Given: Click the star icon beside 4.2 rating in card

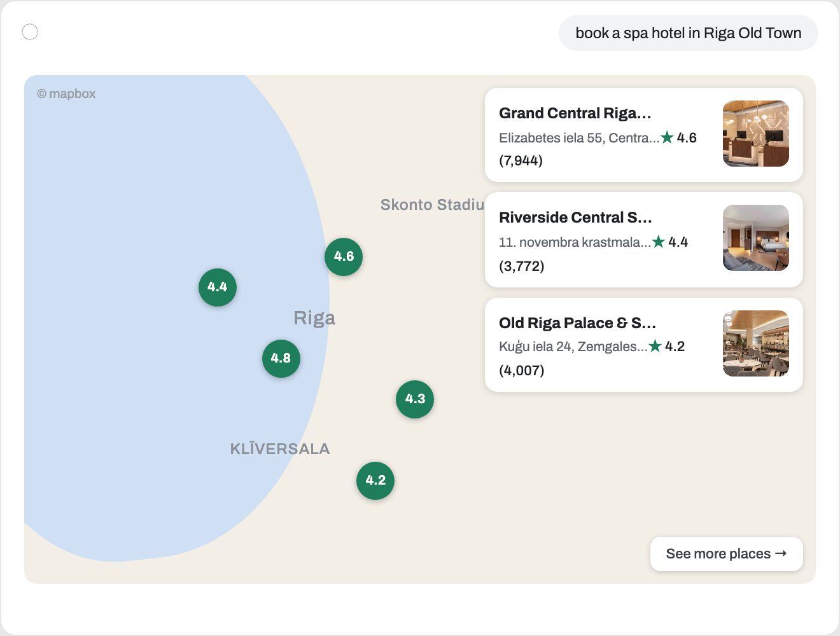Looking at the screenshot, I should 655,346.
